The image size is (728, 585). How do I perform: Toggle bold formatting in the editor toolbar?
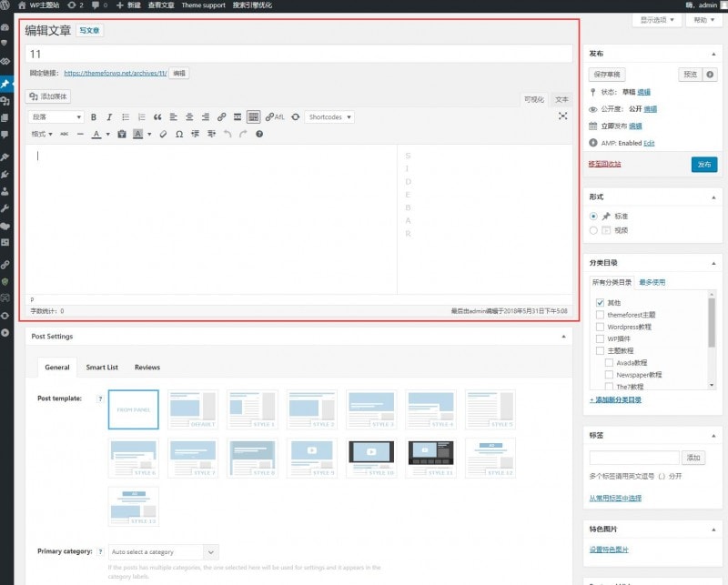pyautogui.click(x=94, y=117)
